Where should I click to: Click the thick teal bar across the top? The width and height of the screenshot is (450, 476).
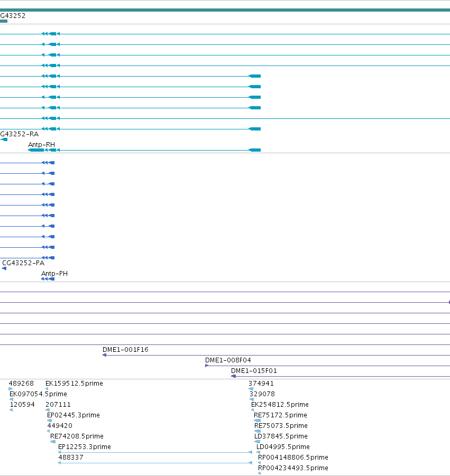coord(225,10)
